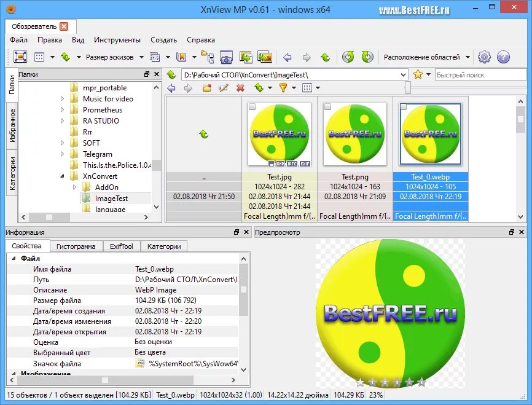Go back in browser panel toolbar
Screen dimensions: 532x405
point(171,88)
